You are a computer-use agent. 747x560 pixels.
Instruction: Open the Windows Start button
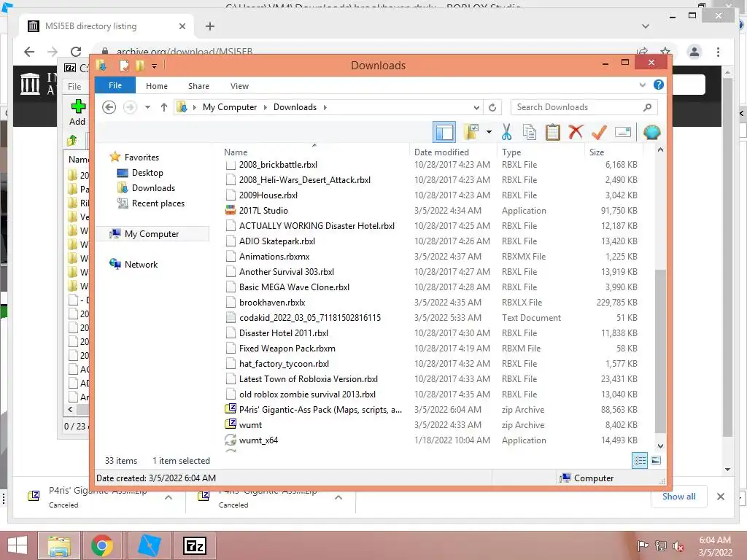pos(18,545)
